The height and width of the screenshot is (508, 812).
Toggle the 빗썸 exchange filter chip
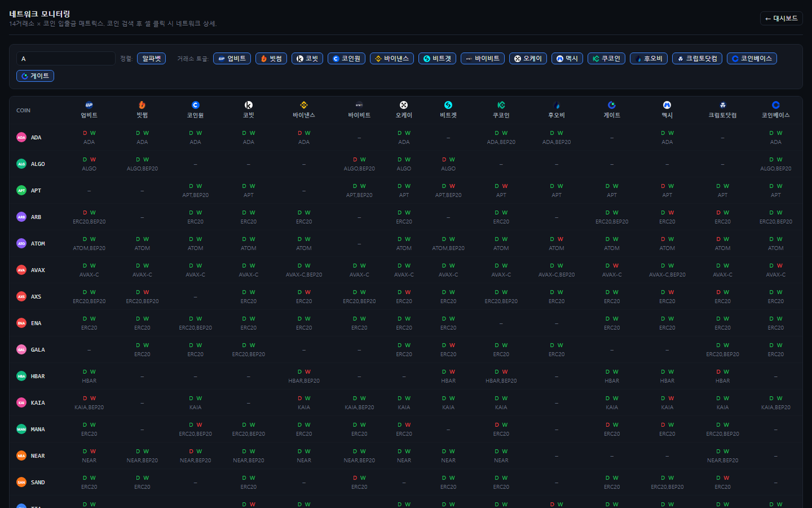click(x=271, y=59)
